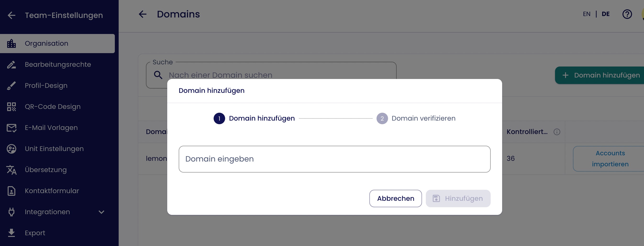The width and height of the screenshot is (644, 246).
Task: Click the Export download icon
Action: point(11,233)
